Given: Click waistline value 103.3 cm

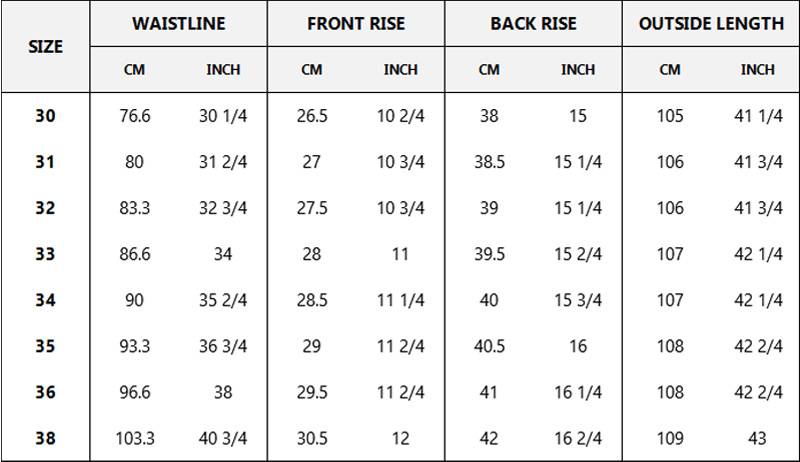Looking at the screenshot, I should tap(135, 438).
